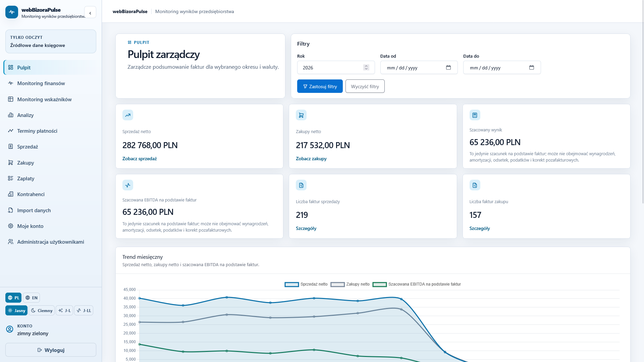Click the webBizoraPulse pulse logo icon
644x362 pixels.
[12, 12]
